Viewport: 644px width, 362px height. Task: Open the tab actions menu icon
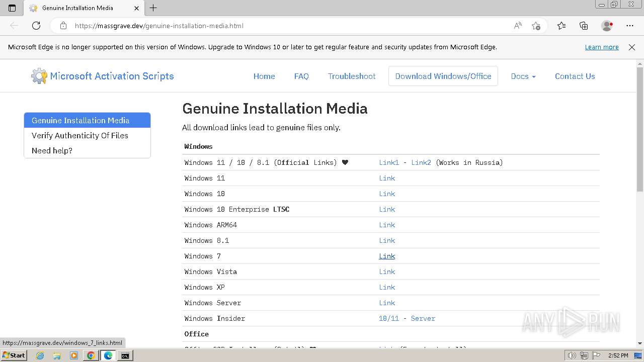click(x=12, y=8)
